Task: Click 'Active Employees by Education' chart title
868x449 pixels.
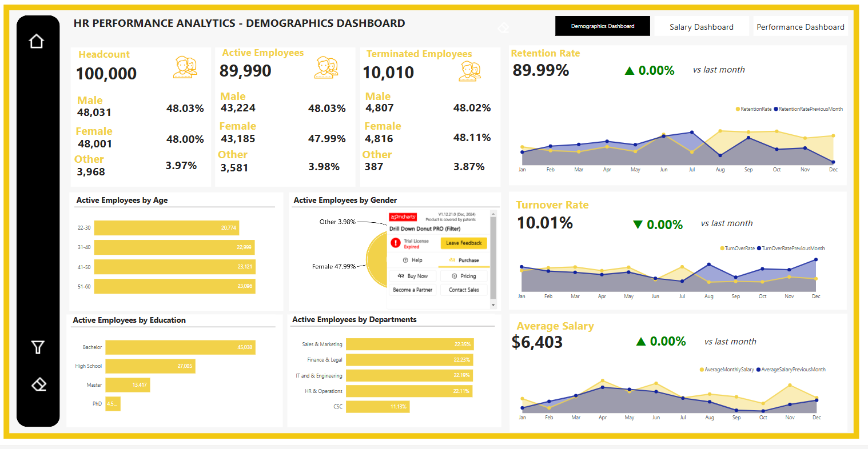Action: click(x=129, y=320)
